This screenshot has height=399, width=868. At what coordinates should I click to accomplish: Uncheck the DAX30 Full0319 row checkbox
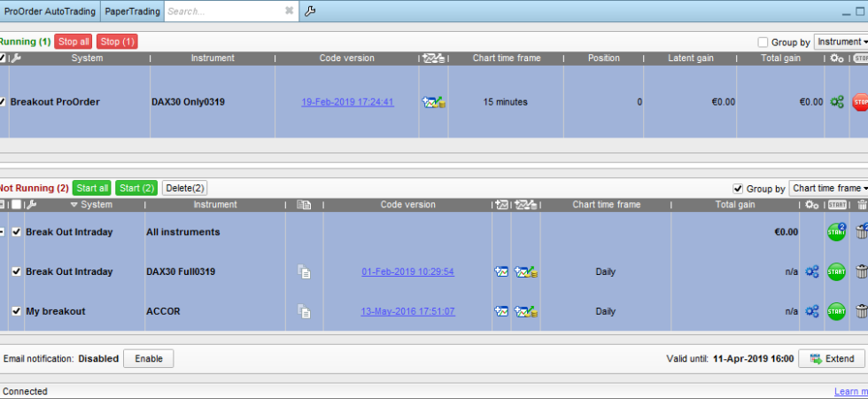point(17,271)
